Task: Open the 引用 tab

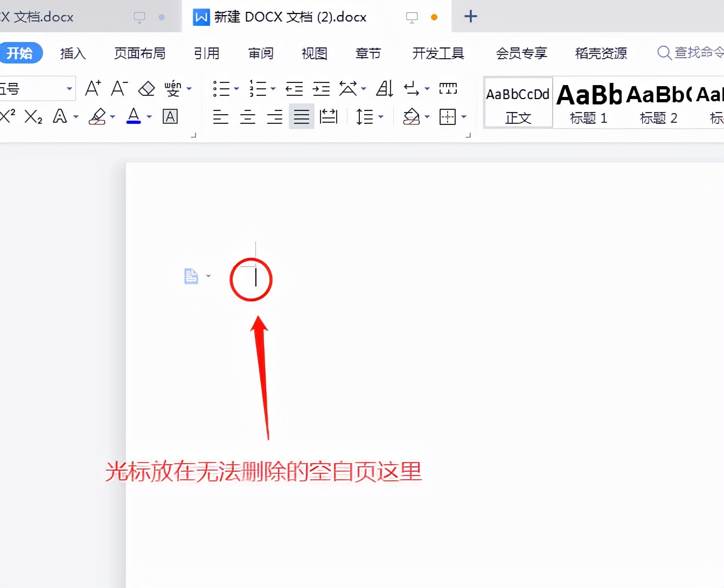Action: click(x=207, y=53)
